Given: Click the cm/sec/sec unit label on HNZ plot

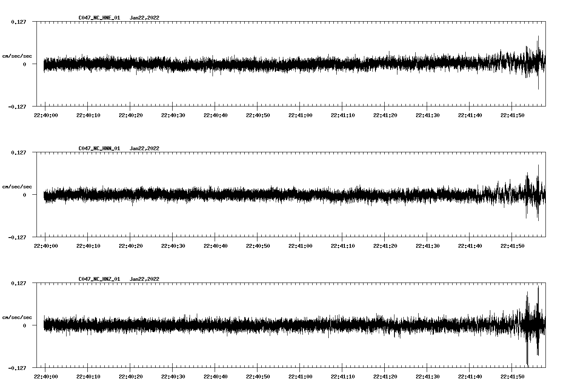Looking at the screenshot, I should point(17,317).
